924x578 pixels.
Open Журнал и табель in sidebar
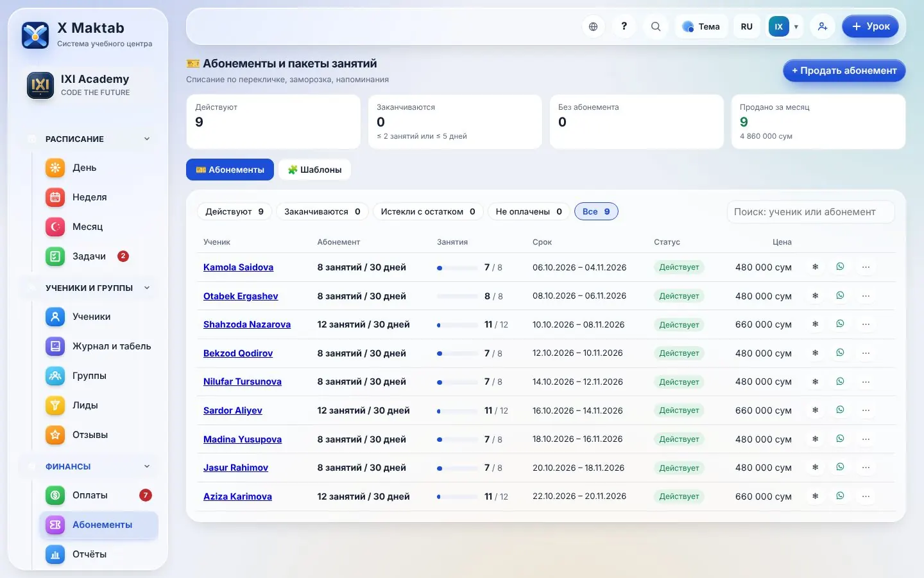tap(98, 346)
